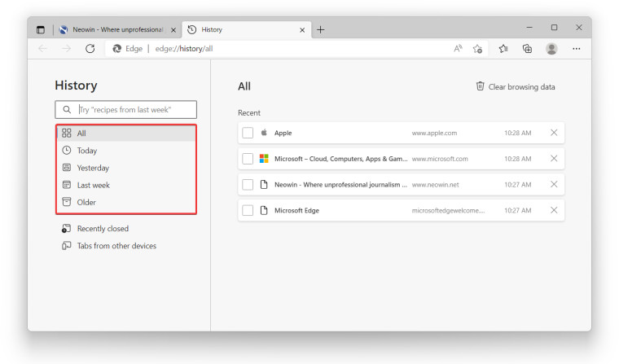Remove the Neowin entry from history
The width and height of the screenshot is (619, 364).
point(554,184)
